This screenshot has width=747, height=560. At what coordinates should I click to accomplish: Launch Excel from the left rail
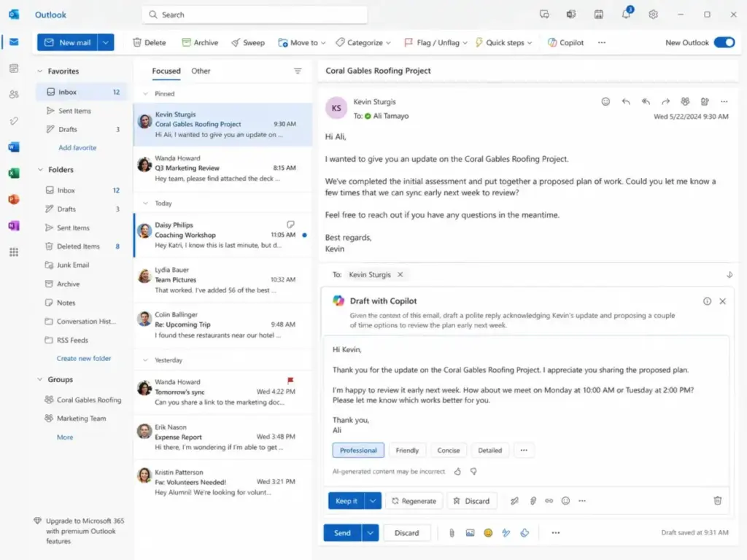(14, 173)
